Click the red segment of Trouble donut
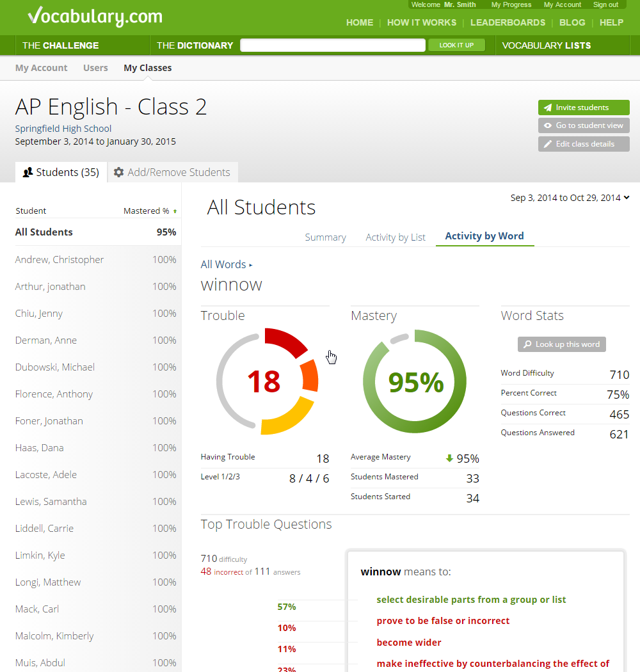640x672 pixels. (284, 341)
